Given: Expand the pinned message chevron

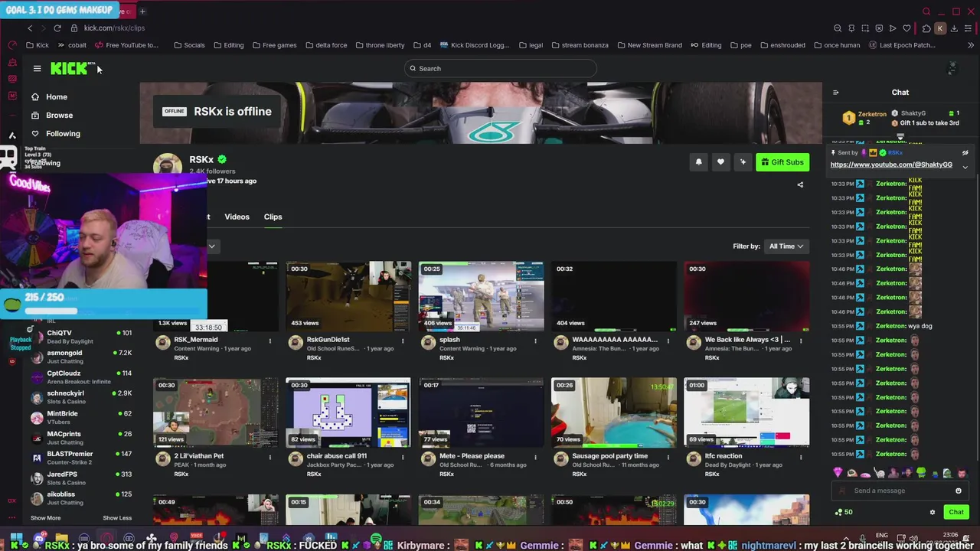Looking at the screenshot, I should (965, 167).
